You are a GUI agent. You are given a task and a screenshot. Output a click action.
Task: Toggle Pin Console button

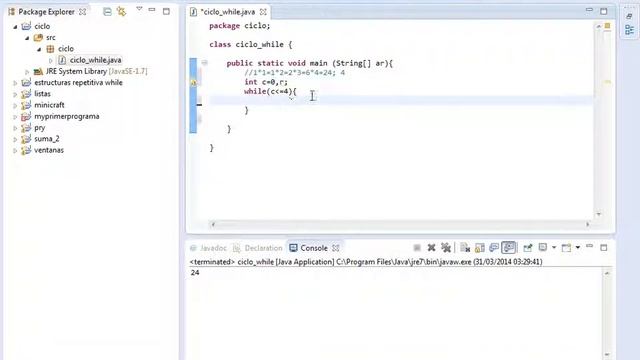[x=527, y=248]
